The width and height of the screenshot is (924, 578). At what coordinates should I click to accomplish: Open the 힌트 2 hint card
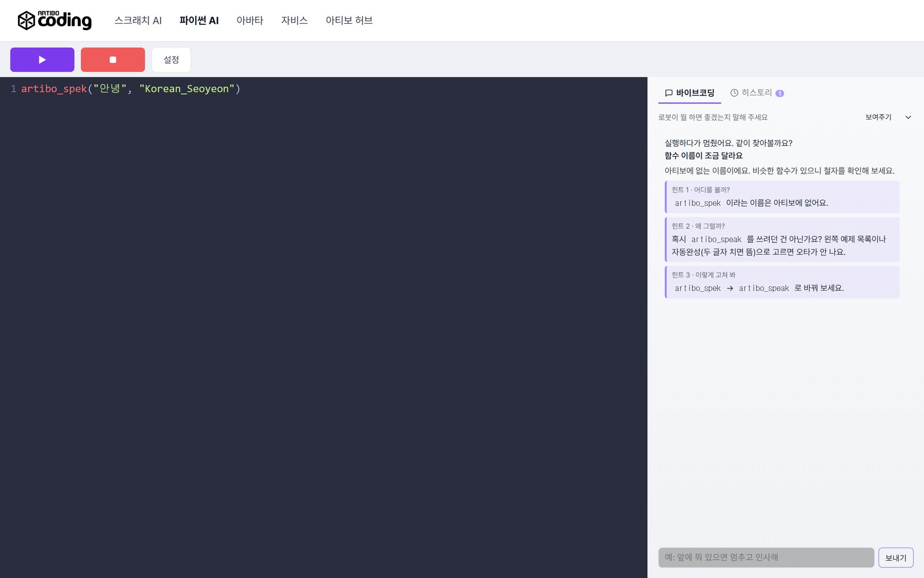click(x=782, y=239)
